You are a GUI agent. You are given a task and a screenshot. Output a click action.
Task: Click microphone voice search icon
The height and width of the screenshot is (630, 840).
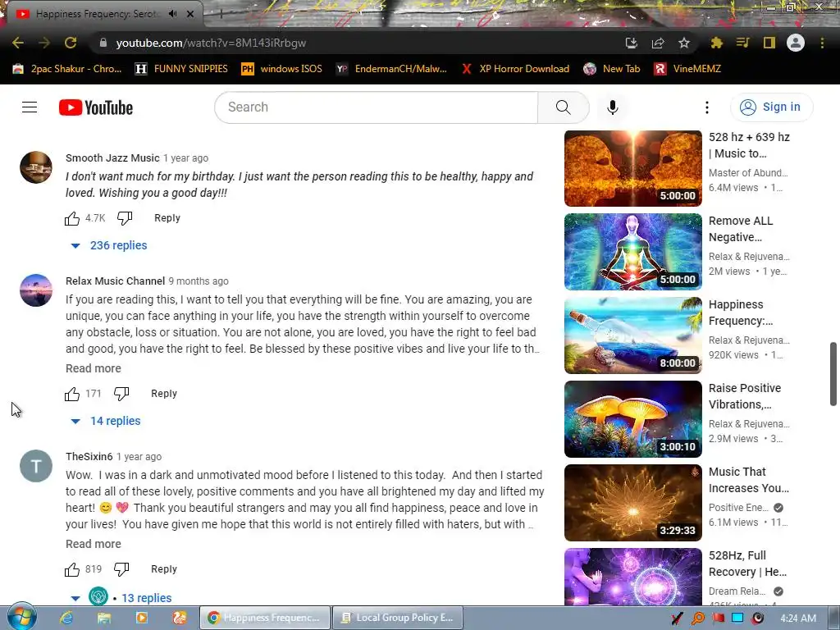point(612,107)
